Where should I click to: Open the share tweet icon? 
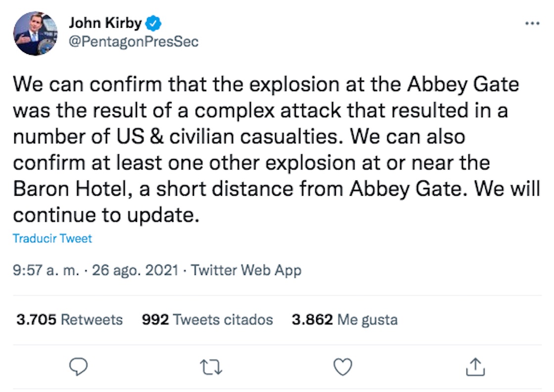pyautogui.click(x=474, y=366)
